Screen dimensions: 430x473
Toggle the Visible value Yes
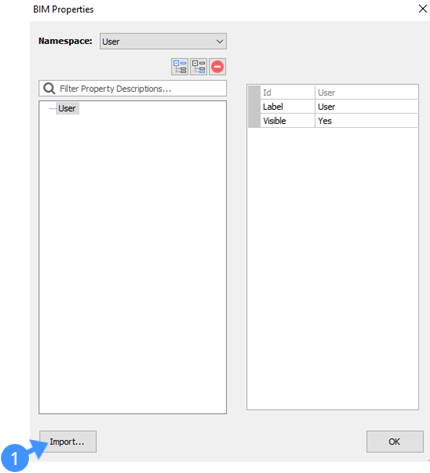point(366,121)
